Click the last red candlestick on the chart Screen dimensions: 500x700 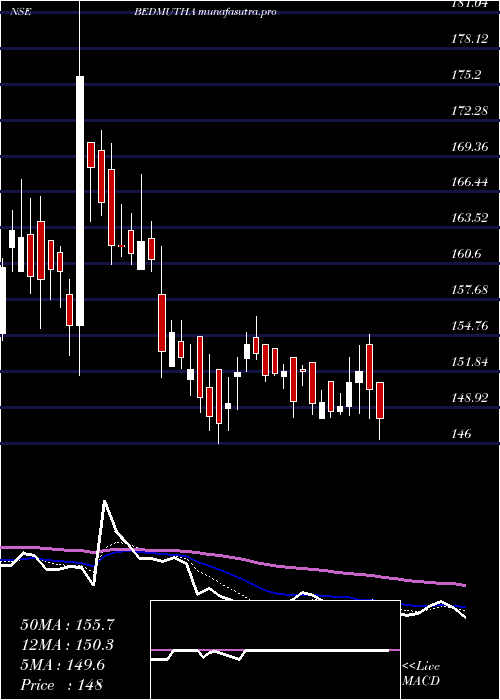pyautogui.click(x=380, y=400)
